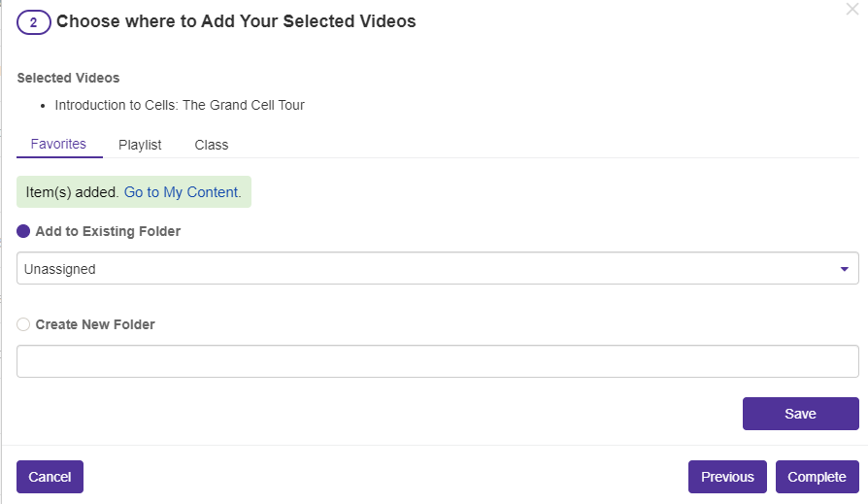Viewport: 868px width, 504px height.
Task: Click the Selected Videos label
Action: [68, 78]
